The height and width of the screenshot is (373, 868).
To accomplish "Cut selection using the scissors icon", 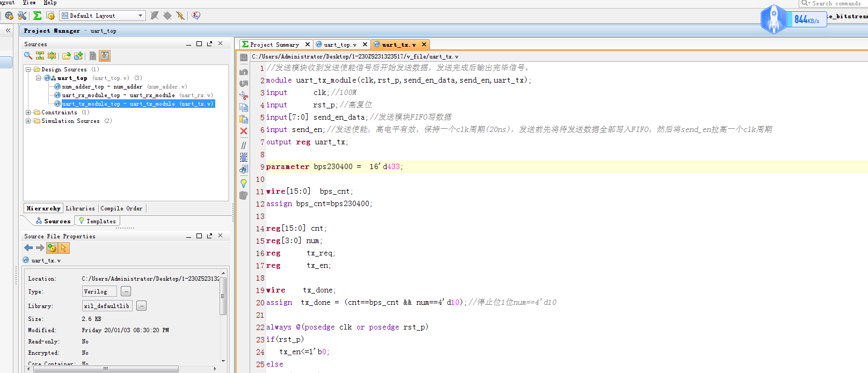I will [x=244, y=96].
